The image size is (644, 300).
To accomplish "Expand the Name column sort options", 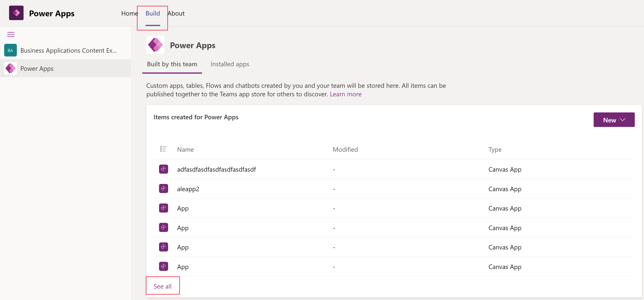I will coord(185,149).
